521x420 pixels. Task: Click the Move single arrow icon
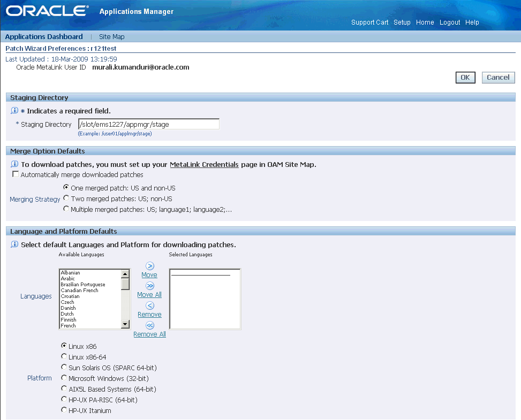pos(150,266)
